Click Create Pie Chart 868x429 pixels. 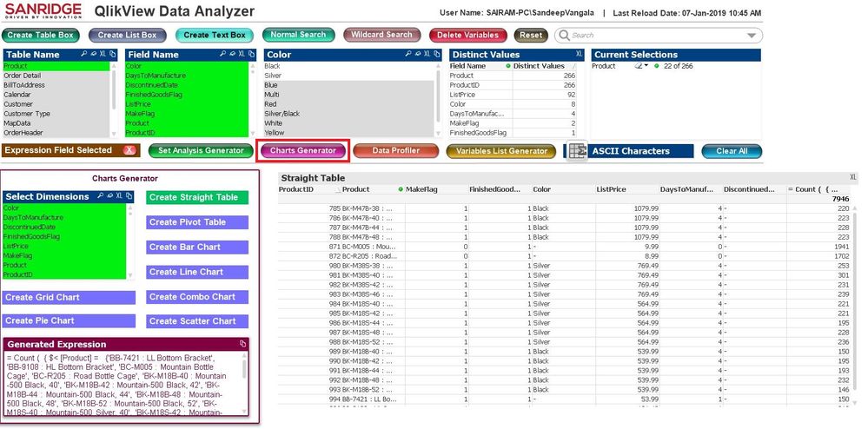tap(69, 320)
